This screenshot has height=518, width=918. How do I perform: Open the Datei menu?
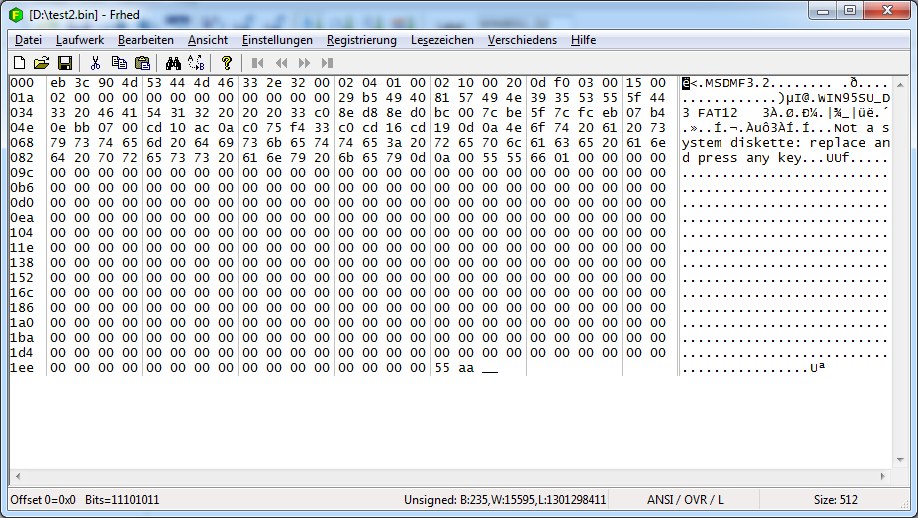tap(28, 40)
